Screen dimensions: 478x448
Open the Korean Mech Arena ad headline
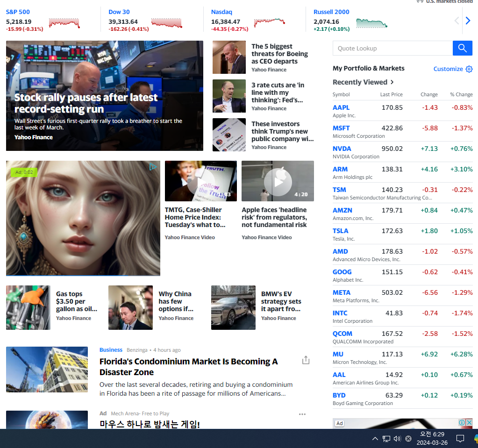coord(150,424)
